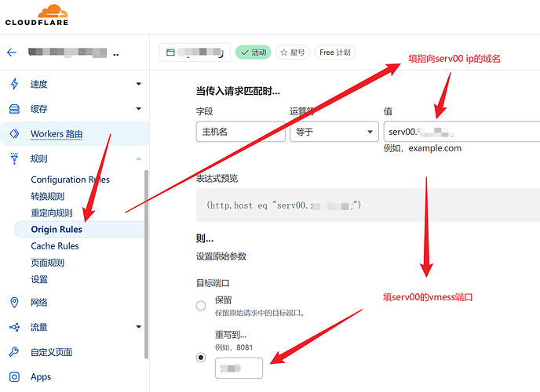
Task: Click the 流量 sidebar label
Action: tap(39, 327)
